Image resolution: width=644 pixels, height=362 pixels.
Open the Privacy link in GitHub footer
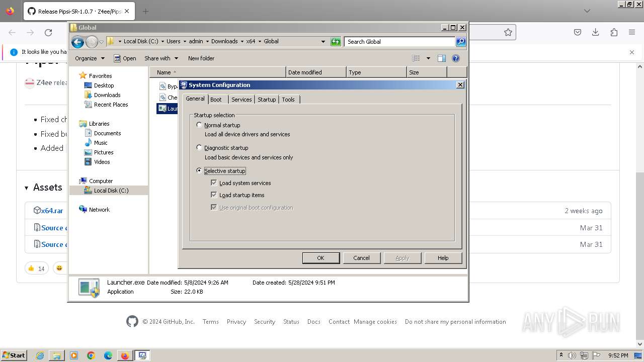click(x=236, y=322)
